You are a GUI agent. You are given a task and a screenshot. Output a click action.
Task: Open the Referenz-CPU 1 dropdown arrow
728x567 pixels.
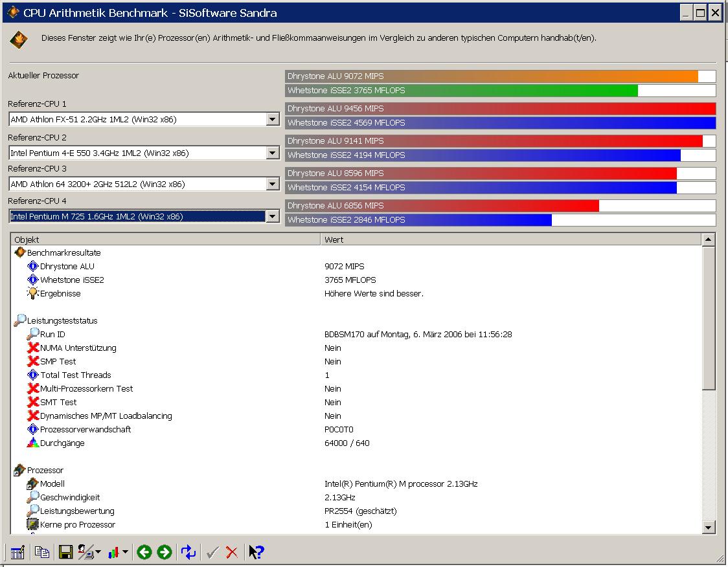(273, 119)
